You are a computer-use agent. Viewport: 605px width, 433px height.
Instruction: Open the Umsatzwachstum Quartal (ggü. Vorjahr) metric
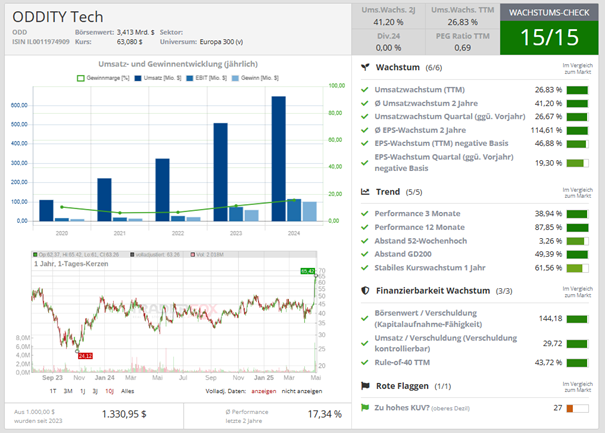(x=450, y=117)
